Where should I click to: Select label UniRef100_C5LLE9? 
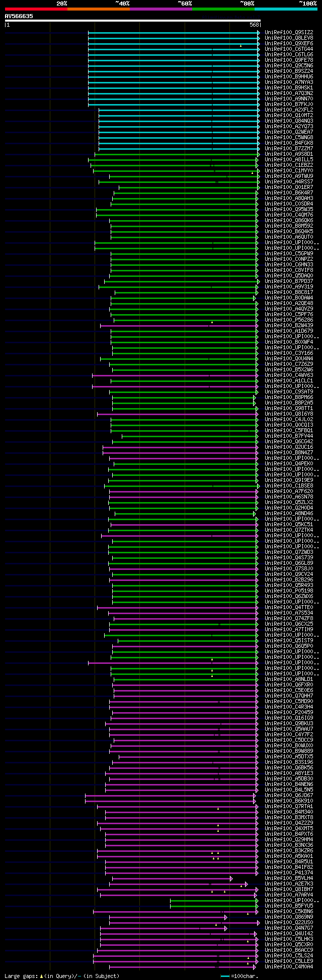tap(289, 961)
